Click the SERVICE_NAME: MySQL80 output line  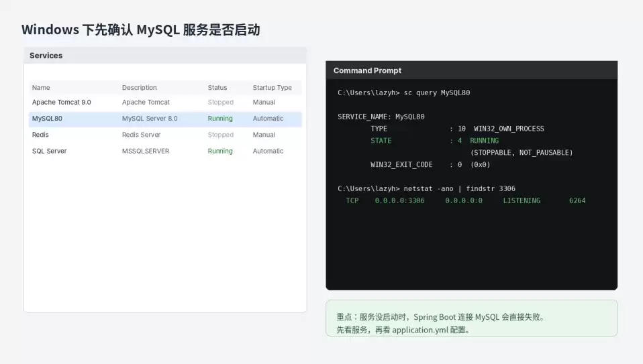coord(381,117)
